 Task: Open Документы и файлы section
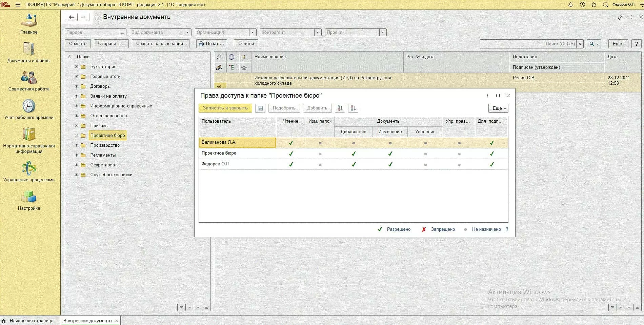tap(29, 53)
